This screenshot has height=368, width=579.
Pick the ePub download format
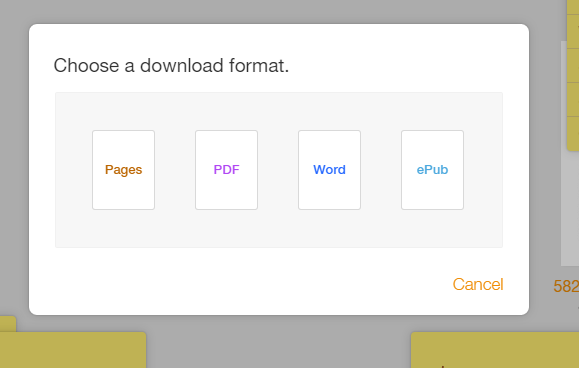tap(432, 170)
